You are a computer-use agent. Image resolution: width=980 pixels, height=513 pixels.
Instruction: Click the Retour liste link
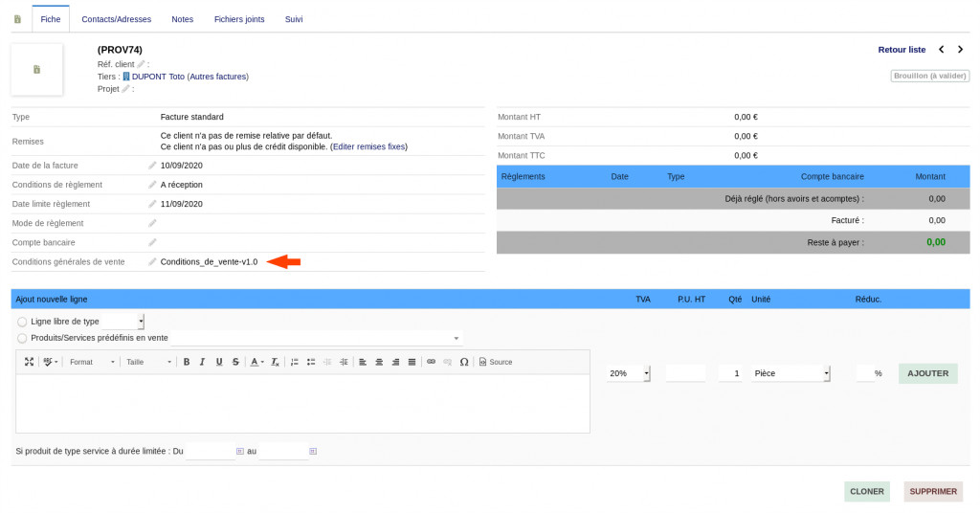tap(902, 50)
